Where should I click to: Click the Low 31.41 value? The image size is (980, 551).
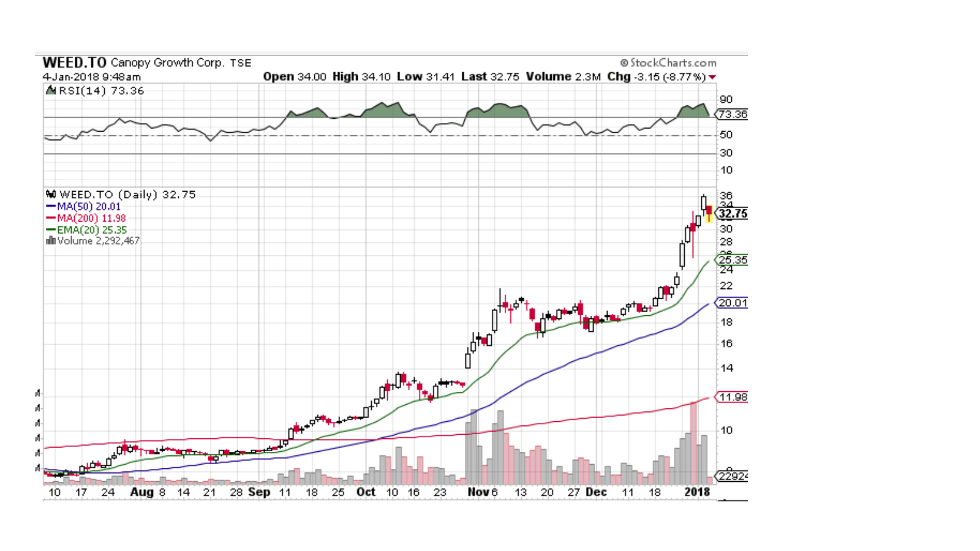point(426,77)
